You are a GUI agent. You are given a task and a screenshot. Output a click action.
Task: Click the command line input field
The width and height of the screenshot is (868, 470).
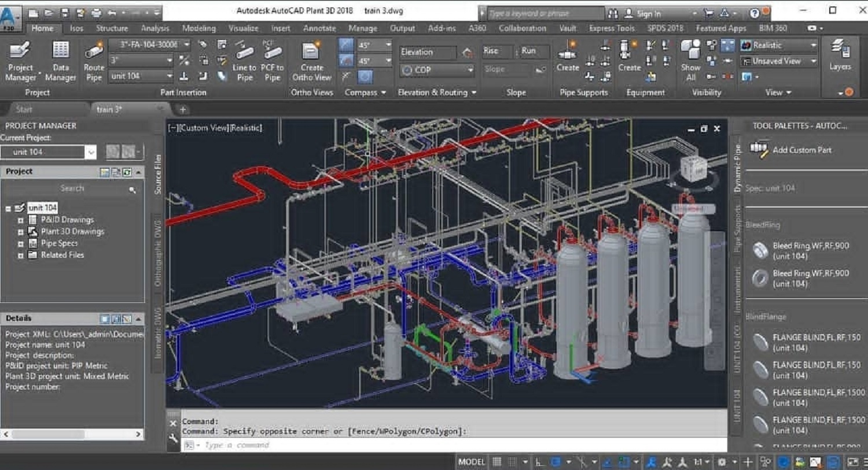(454, 445)
